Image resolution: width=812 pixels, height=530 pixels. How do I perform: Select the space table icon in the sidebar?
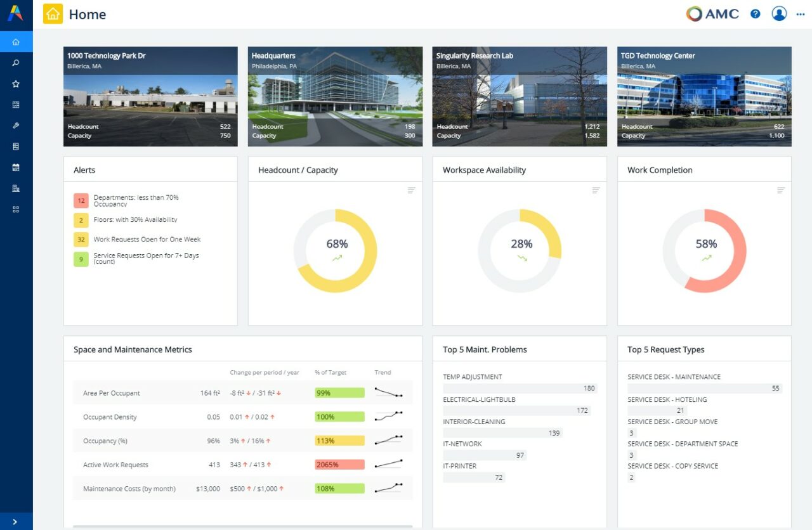point(16,104)
